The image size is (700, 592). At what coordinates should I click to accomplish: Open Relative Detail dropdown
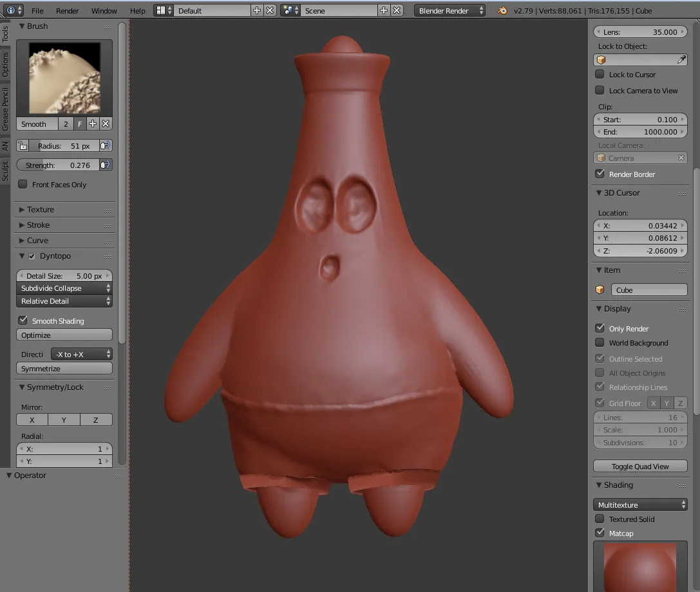click(x=64, y=301)
